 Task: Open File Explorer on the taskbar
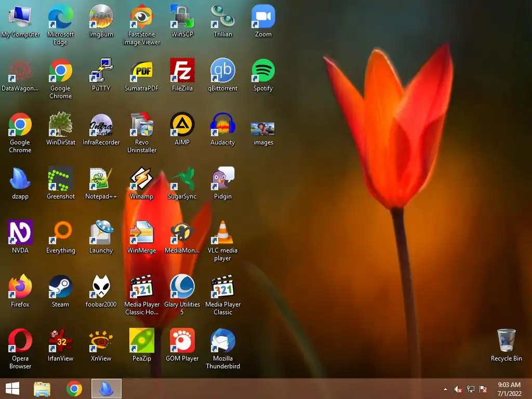coord(42,389)
